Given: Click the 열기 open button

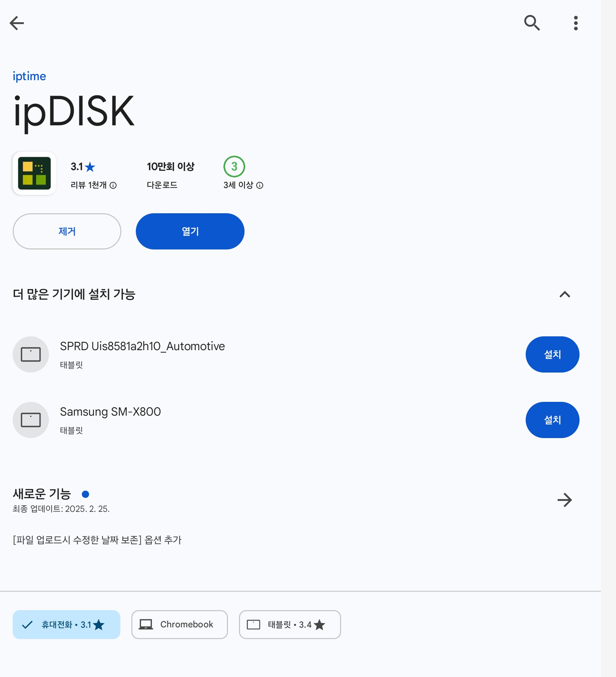Looking at the screenshot, I should 190,231.
